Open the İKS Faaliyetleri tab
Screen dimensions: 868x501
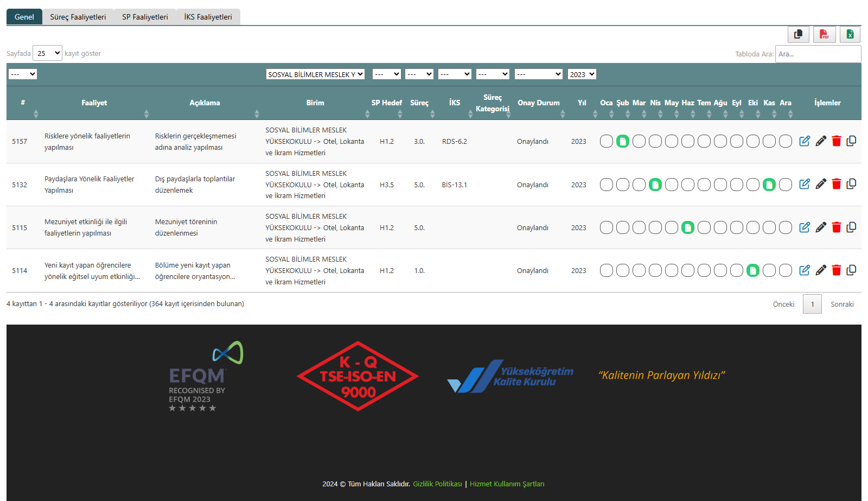208,17
